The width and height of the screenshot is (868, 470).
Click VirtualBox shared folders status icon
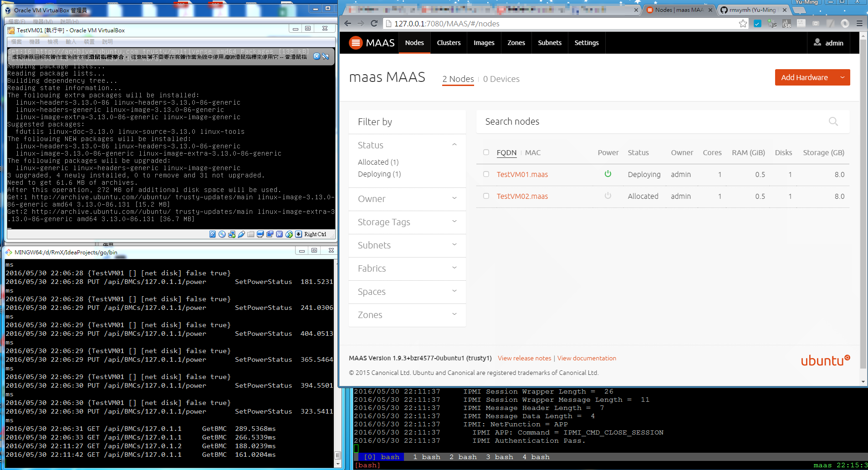(x=250, y=234)
